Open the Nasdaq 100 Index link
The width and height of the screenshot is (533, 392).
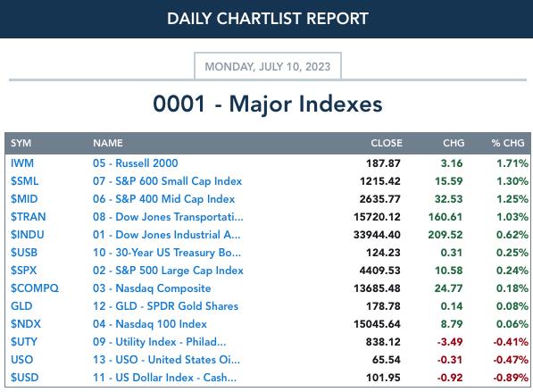coord(150,323)
